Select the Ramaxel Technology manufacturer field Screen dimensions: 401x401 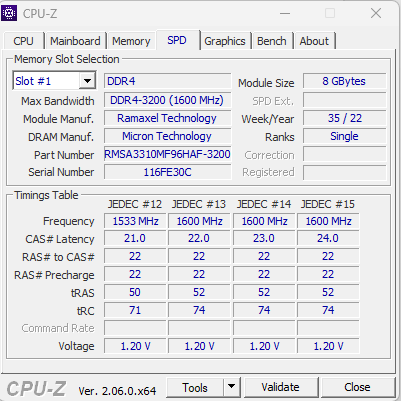click(167, 118)
